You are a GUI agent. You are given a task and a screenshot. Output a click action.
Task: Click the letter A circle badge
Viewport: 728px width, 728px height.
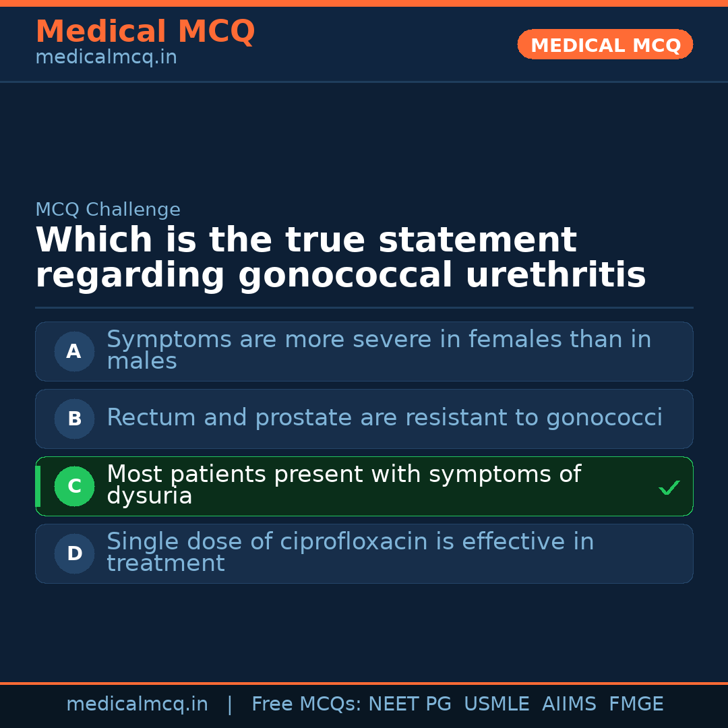[x=74, y=351]
